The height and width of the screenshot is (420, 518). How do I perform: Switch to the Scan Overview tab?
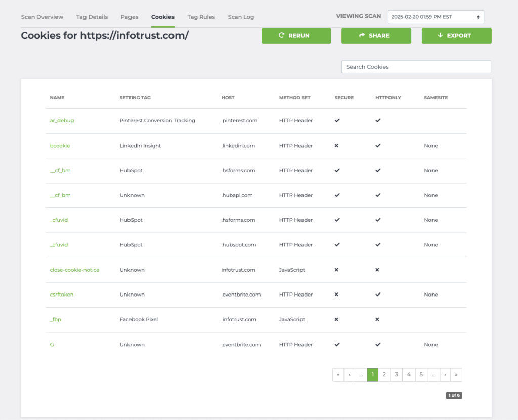click(x=42, y=17)
